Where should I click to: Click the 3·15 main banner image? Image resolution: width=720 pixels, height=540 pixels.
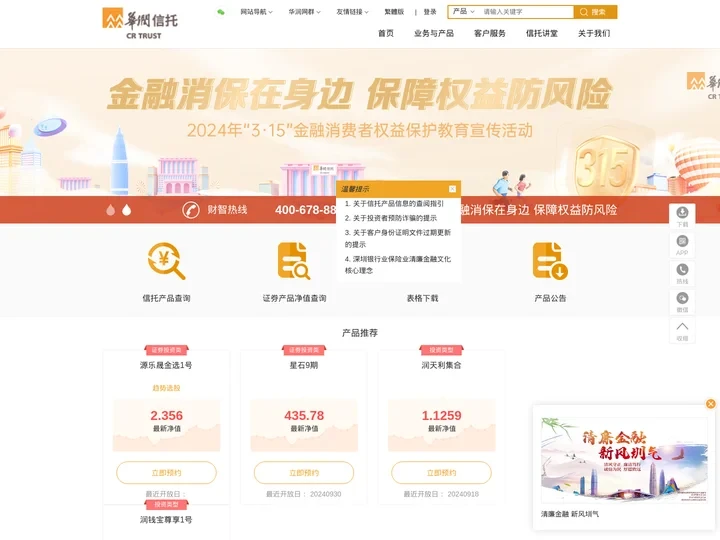360,122
